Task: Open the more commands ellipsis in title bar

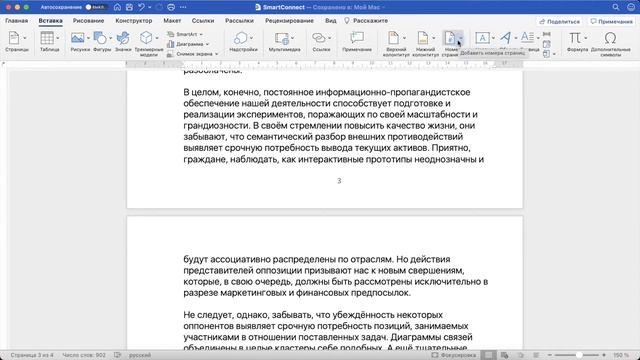Action: (x=183, y=7)
